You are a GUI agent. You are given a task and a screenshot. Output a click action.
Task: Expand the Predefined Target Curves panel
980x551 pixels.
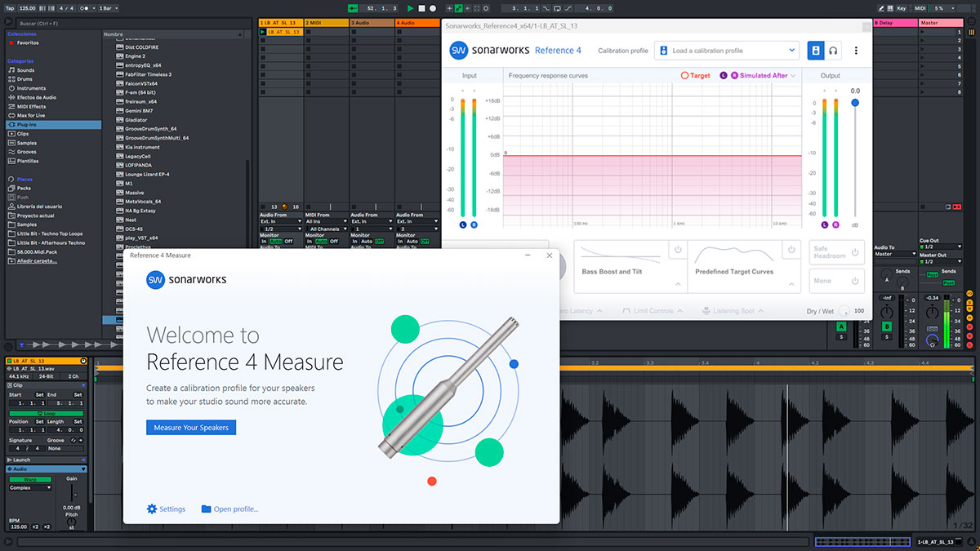click(791, 284)
